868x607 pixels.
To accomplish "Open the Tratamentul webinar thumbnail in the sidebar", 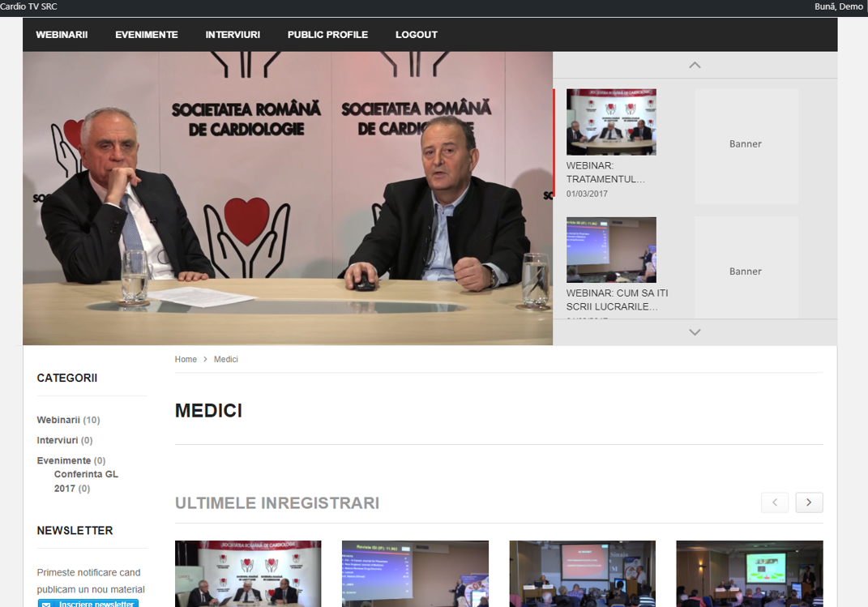I will click(611, 122).
